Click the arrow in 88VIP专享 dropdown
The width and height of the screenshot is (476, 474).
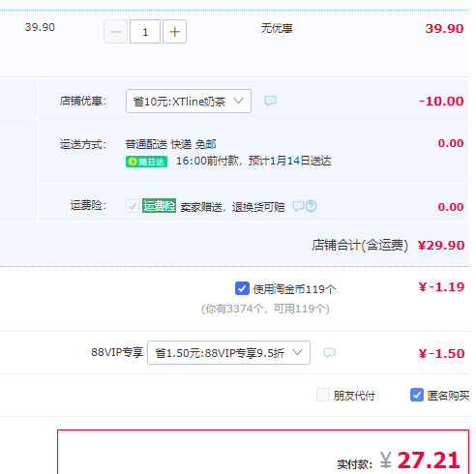[x=297, y=352]
